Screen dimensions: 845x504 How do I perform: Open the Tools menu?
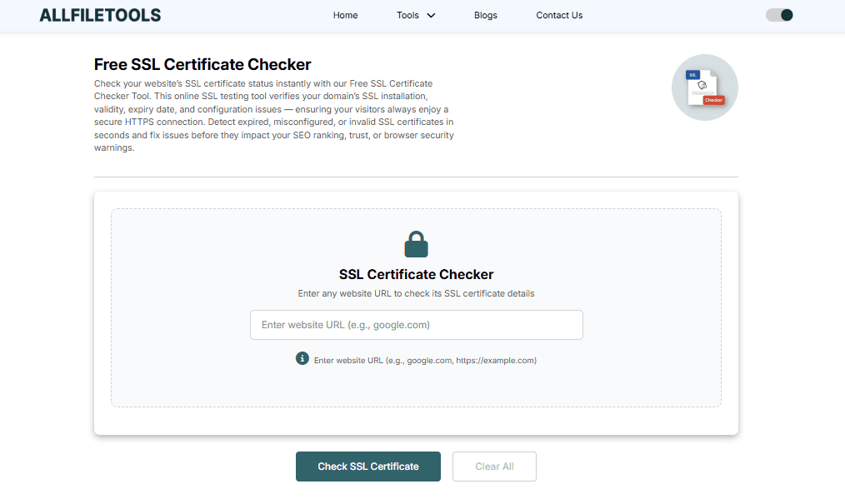pos(408,15)
